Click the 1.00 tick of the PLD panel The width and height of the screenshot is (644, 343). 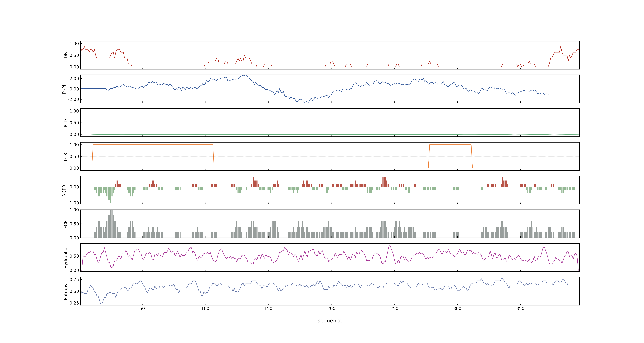coord(74,111)
